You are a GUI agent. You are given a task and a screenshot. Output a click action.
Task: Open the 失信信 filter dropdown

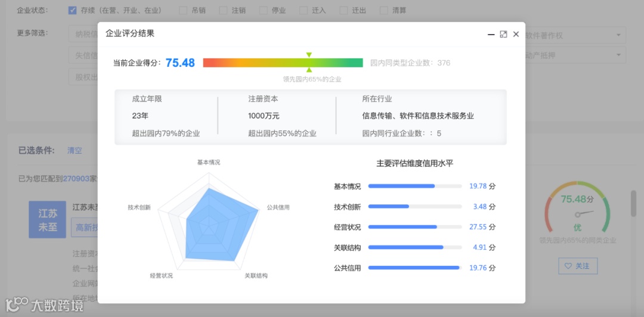click(83, 55)
